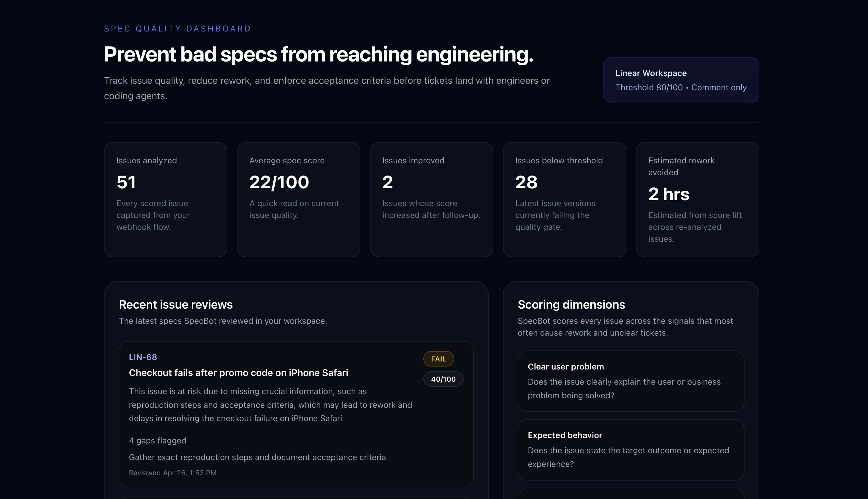The width and height of the screenshot is (868, 499).
Task: Click the 'Recent issue reviews' heading
Action: tap(176, 305)
